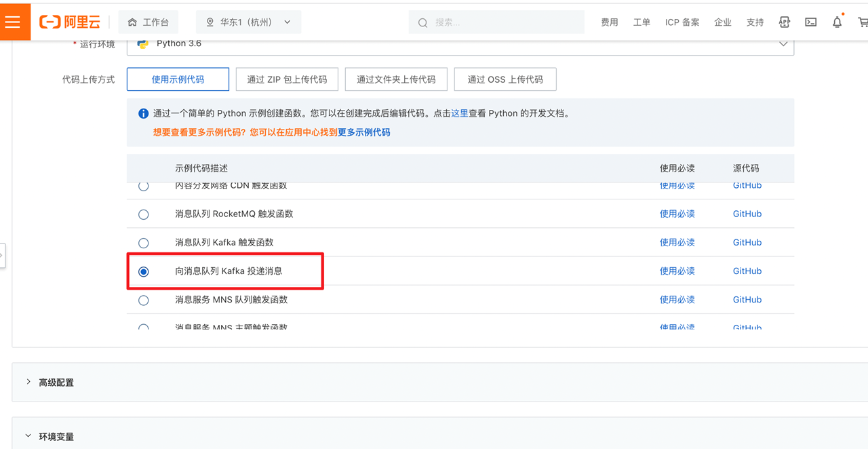Switch to 通过 ZIP 包上传代码 tab

tap(287, 79)
